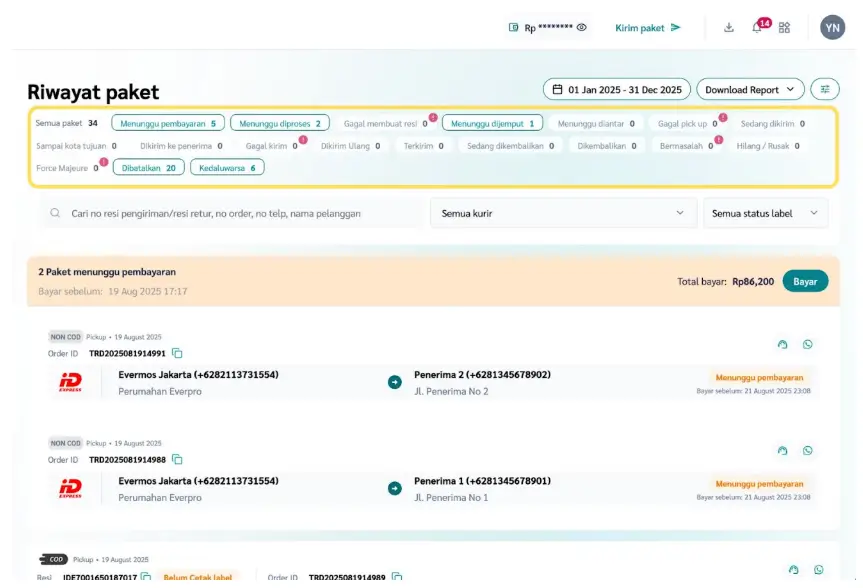Filter by Dibatalkan status chip
863x588 pixels.
pyautogui.click(x=148, y=168)
